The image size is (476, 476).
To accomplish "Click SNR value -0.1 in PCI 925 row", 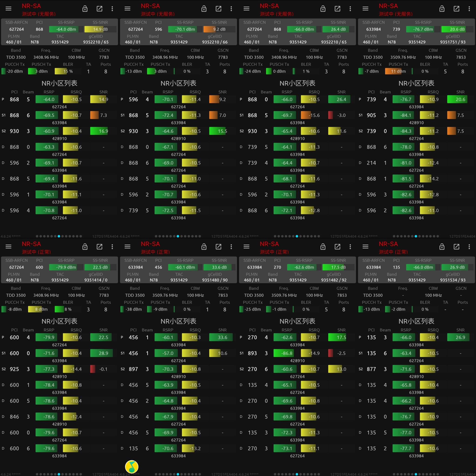I will pos(103,369).
